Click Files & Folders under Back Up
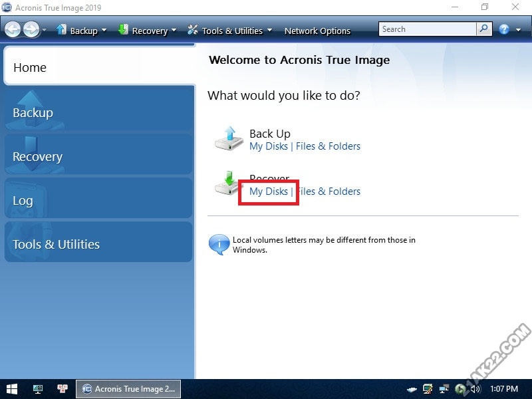Image resolution: width=532 pixels, height=399 pixels. point(328,146)
